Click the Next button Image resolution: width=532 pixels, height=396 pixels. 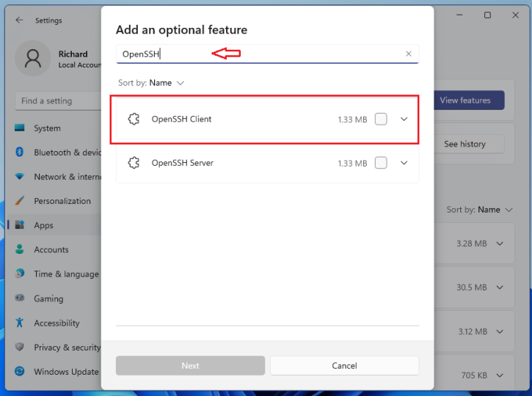click(190, 365)
